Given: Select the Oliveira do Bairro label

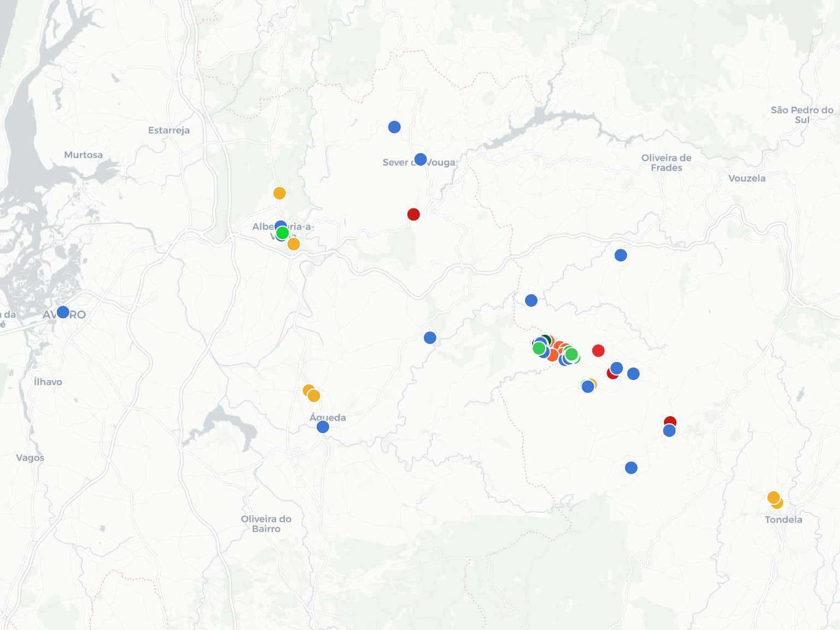Looking at the screenshot, I should point(266,523).
